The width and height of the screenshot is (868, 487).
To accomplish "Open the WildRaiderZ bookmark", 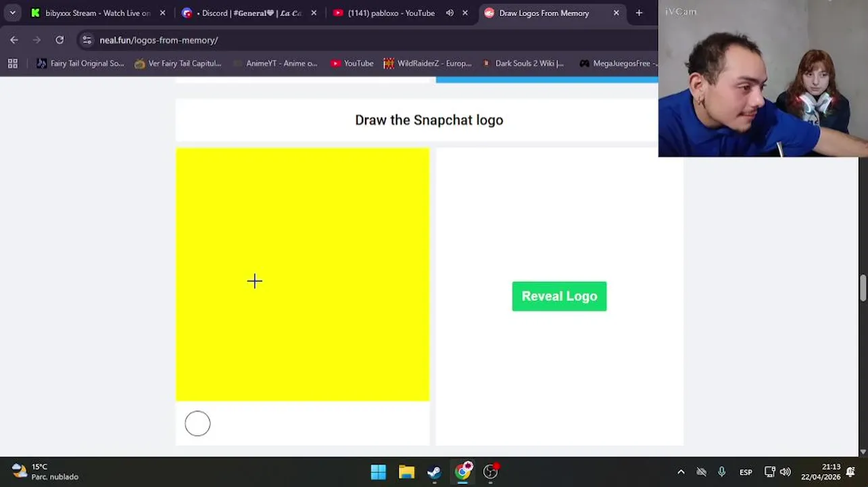I will click(427, 64).
